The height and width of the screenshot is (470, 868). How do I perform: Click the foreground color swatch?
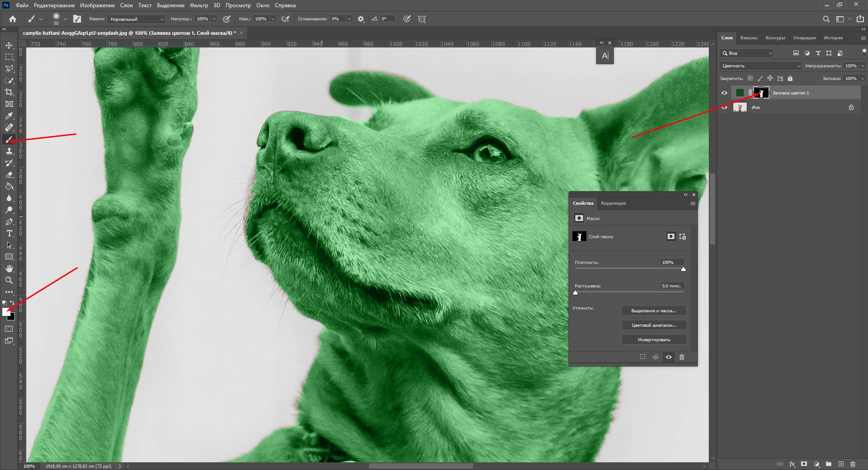pyautogui.click(x=6, y=312)
